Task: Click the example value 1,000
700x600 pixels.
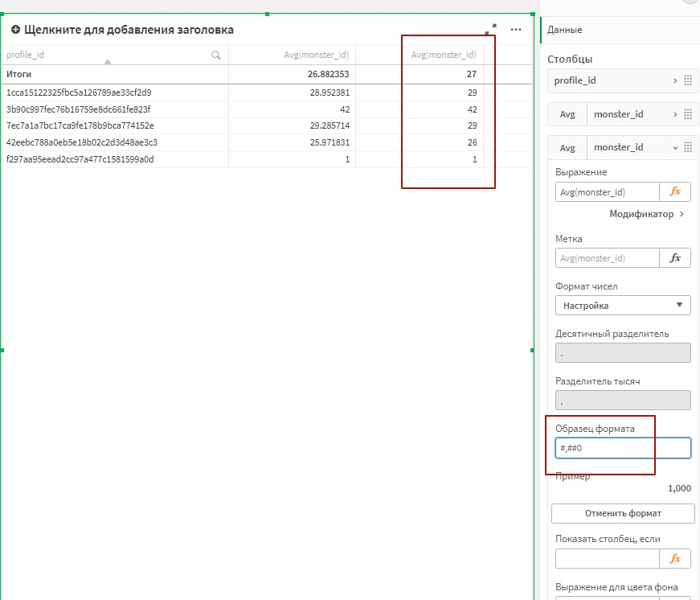Action: click(679, 488)
